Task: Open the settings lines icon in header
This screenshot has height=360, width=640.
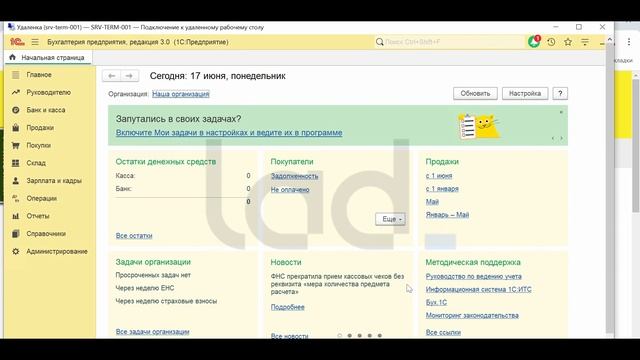Action: 585,42
